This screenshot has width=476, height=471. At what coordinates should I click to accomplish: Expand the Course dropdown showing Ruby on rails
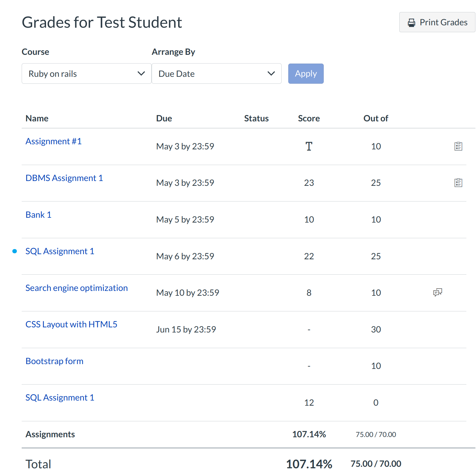click(86, 74)
